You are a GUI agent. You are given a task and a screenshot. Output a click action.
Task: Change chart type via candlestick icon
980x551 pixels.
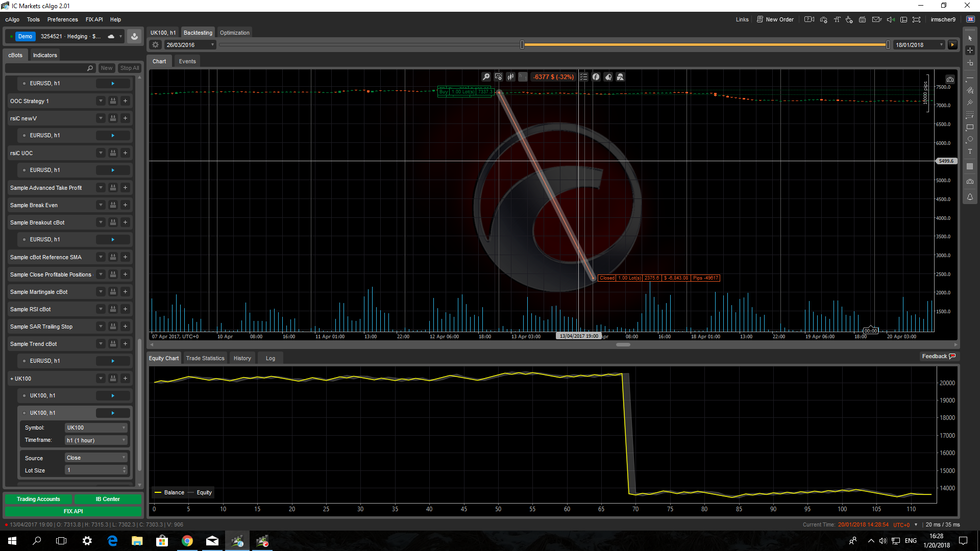[x=510, y=77]
